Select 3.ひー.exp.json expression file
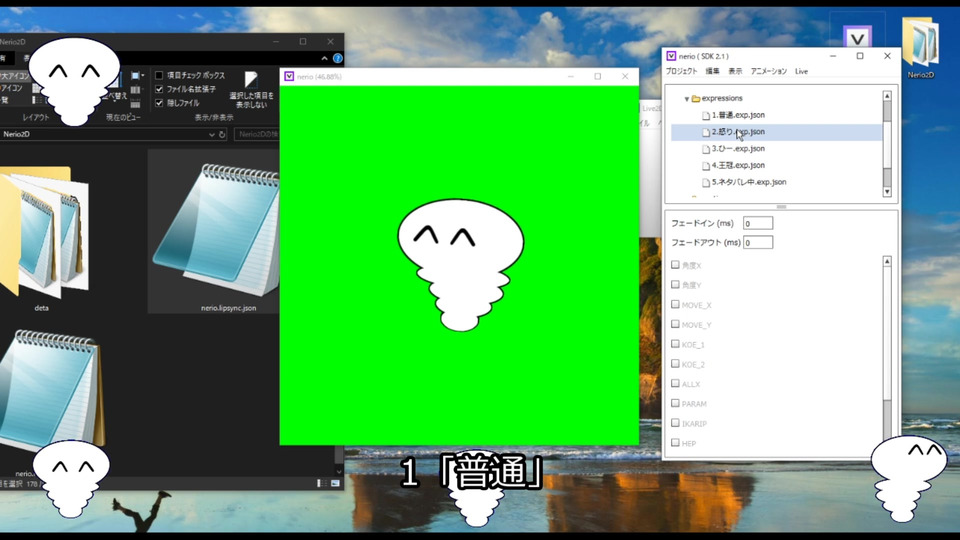Image resolution: width=960 pixels, height=540 pixels. click(x=738, y=149)
